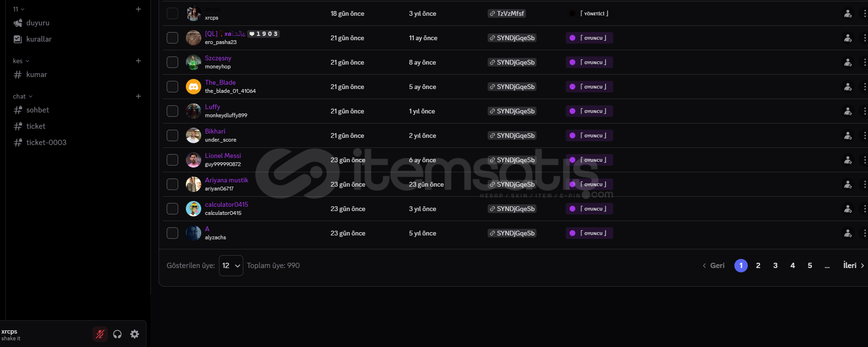Viewport: 868px width, 347px height.
Task: Go to page 3 of members
Action: pyautogui.click(x=776, y=266)
